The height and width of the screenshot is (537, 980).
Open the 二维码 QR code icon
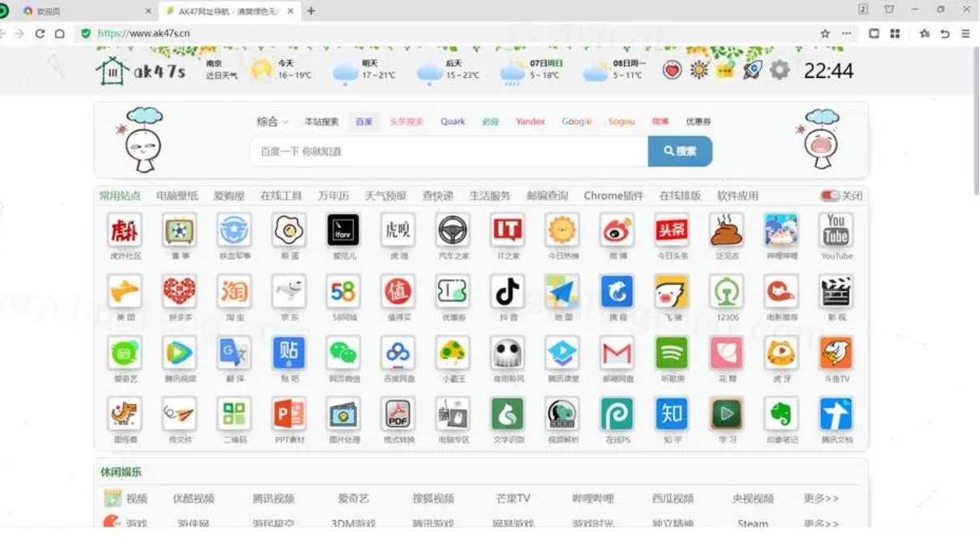point(234,414)
